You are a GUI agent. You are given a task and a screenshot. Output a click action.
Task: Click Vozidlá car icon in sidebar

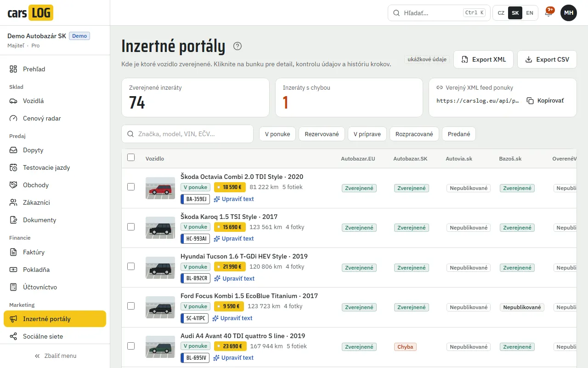pos(13,101)
